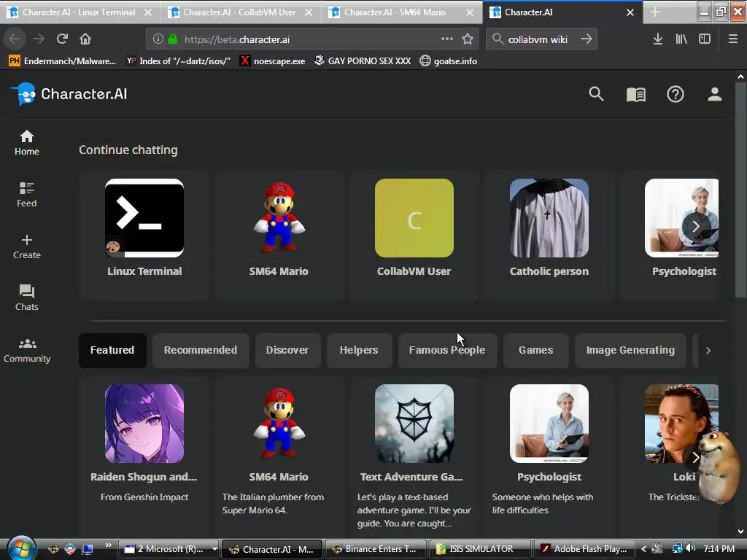Submit search with arrow in search box

(x=587, y=39)
